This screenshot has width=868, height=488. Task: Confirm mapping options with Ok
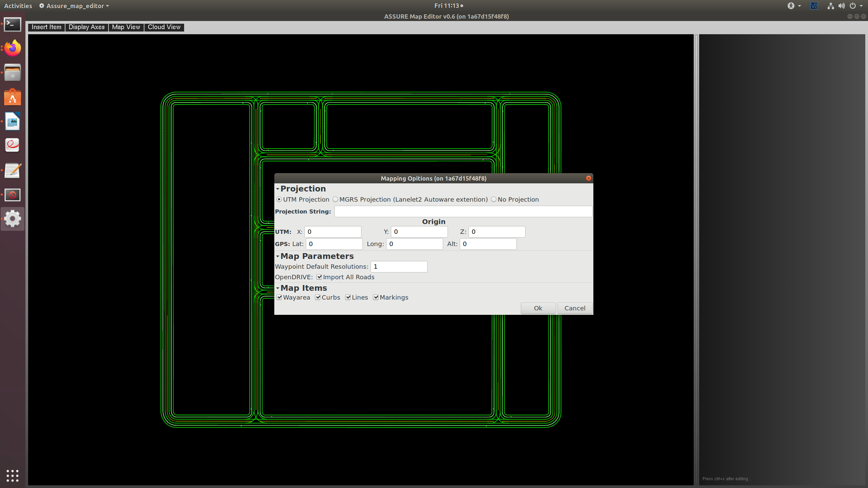tap(538, 308)
